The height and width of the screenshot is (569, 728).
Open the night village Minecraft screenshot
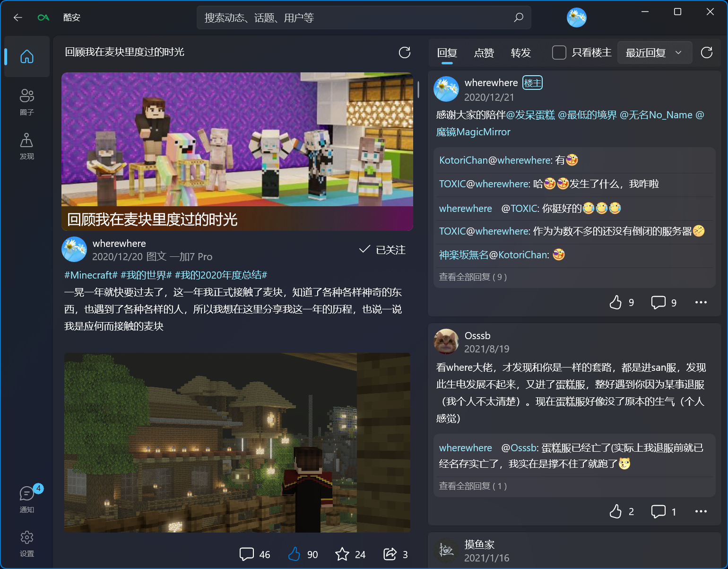(237, 443)
